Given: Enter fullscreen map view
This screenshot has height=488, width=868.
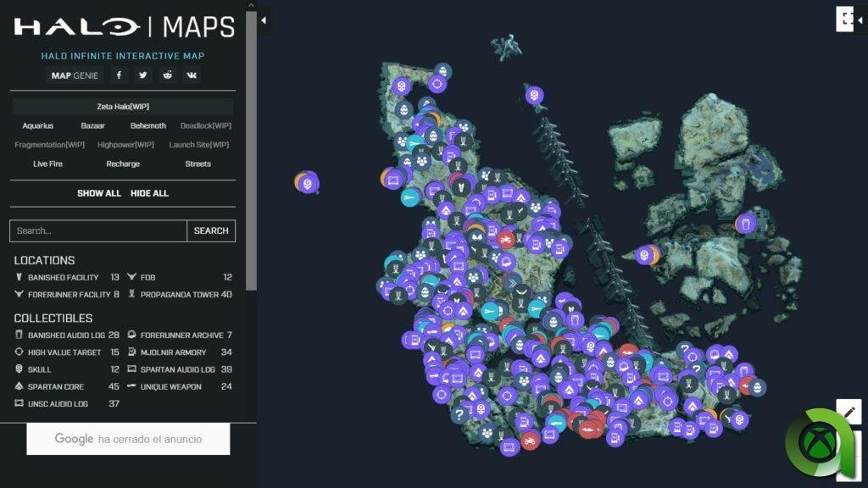Looking at the screenshot, I should pyautogui.click(x=845, y=19).
